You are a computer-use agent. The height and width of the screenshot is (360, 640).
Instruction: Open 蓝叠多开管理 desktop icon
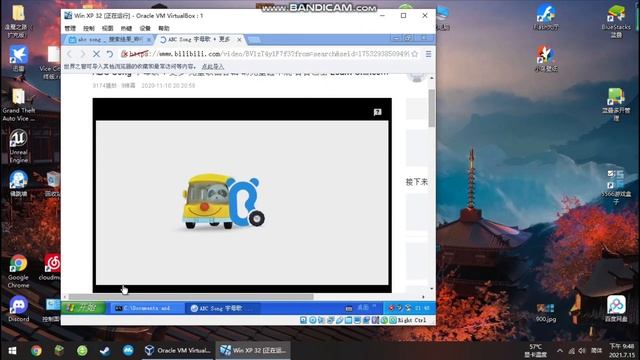click(x=616, y=105)
